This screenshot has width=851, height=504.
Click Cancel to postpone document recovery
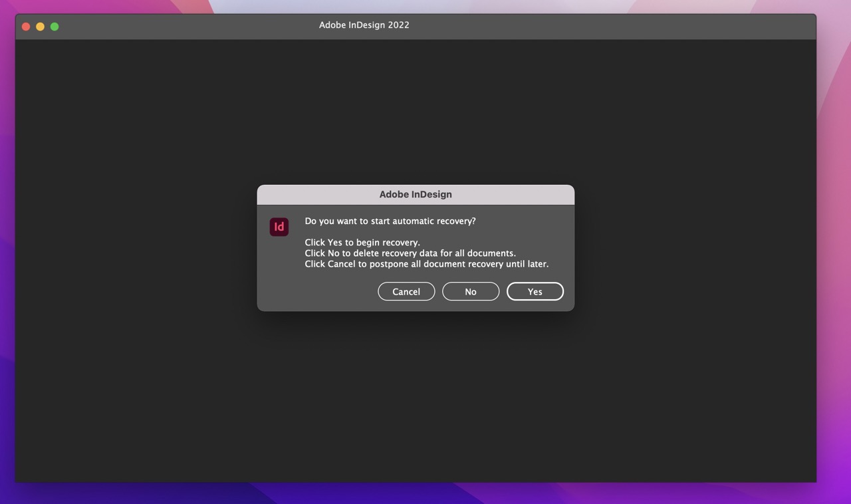click(x=406, y=291)
